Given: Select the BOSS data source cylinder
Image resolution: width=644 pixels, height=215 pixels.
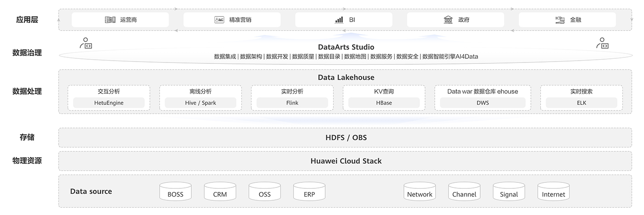Looking at the screenshot, I should [175, 192].
